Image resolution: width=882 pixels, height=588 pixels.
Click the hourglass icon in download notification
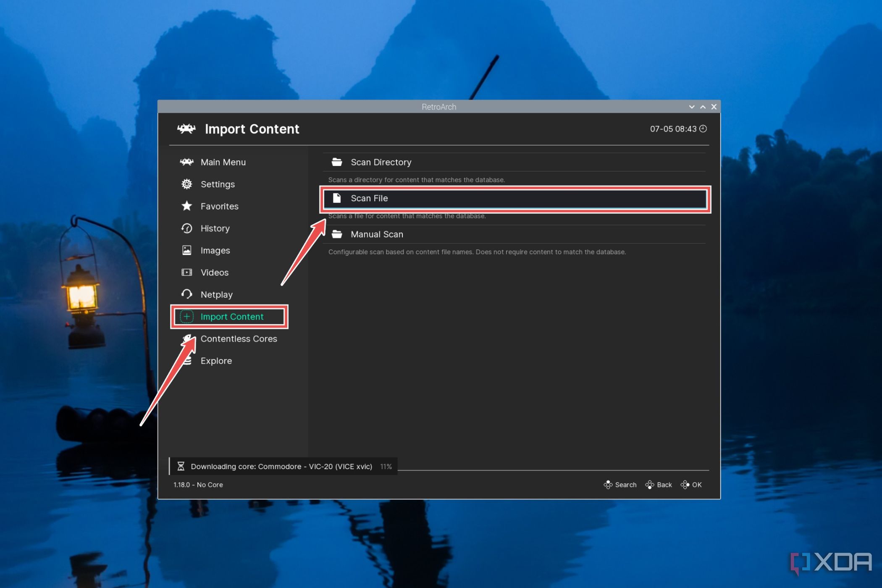click(x=181, y=466)
